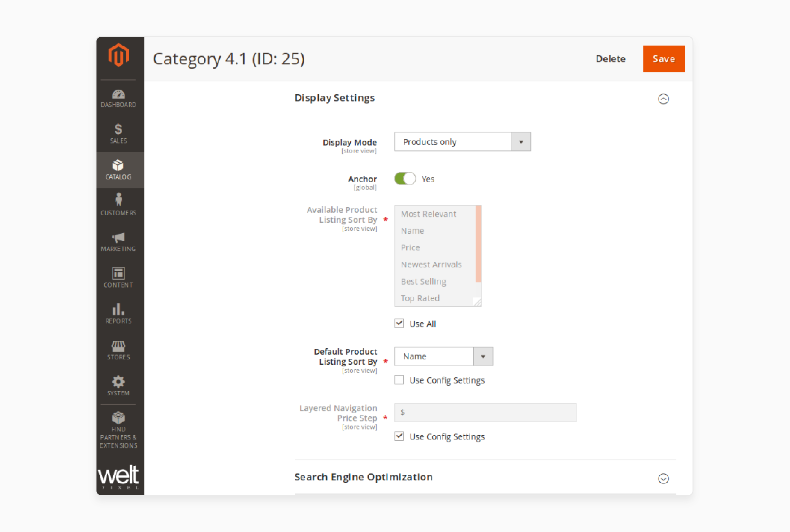Select Best Selling in sort list
This screenshot has height=532, width=790.
pyautogui.click(x=423, y=281)
